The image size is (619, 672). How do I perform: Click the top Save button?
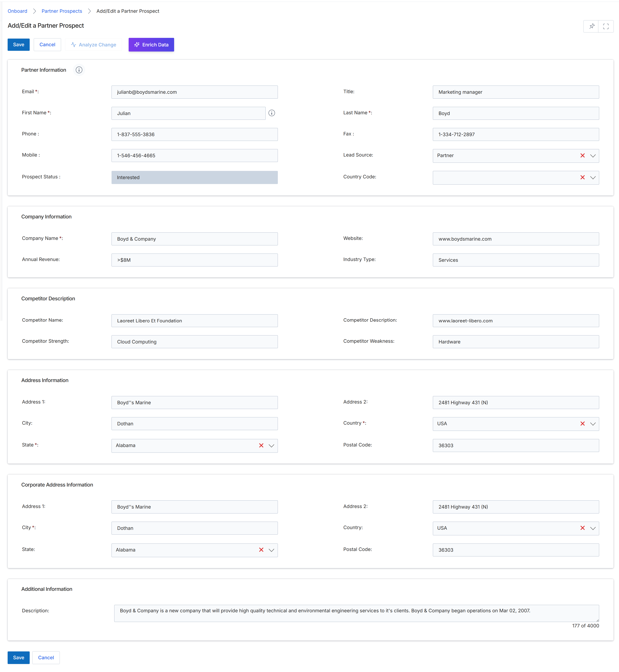(18, 45)
